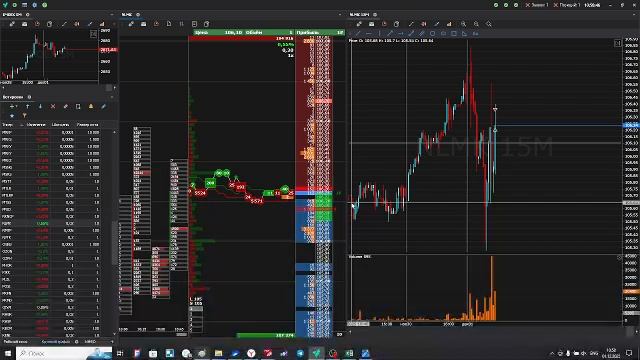Select the blue active workspace tab at bottom

(56, 342)
